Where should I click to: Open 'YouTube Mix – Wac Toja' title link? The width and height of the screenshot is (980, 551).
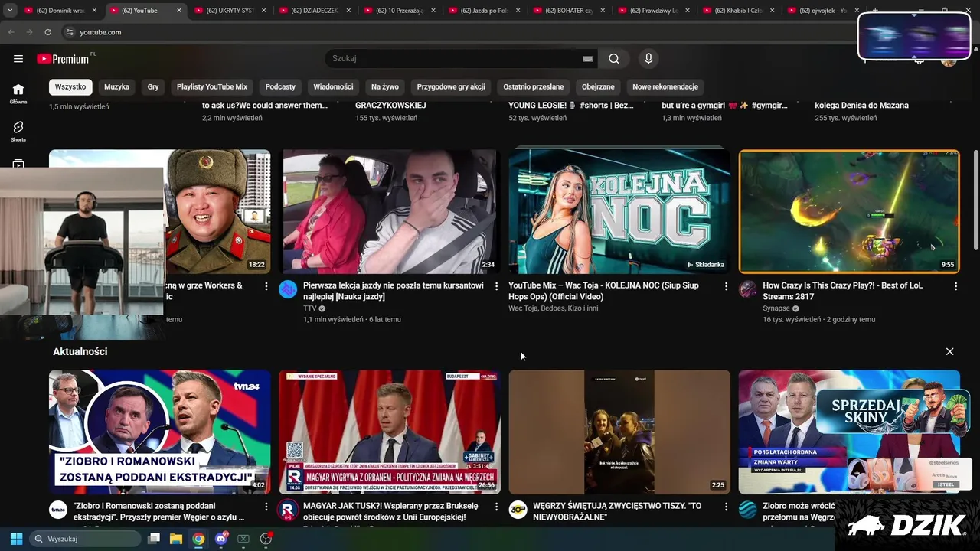pos(604,291)
